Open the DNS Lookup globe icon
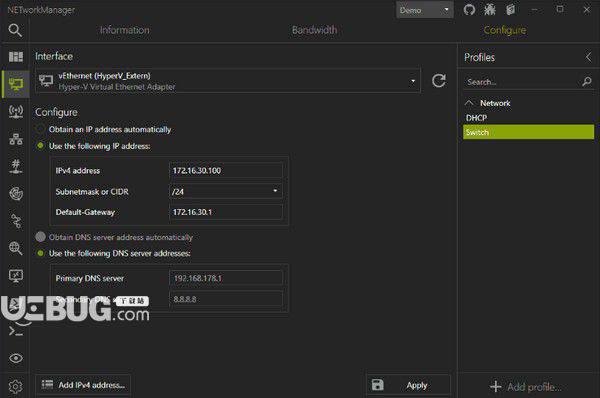 pos(16,248)
